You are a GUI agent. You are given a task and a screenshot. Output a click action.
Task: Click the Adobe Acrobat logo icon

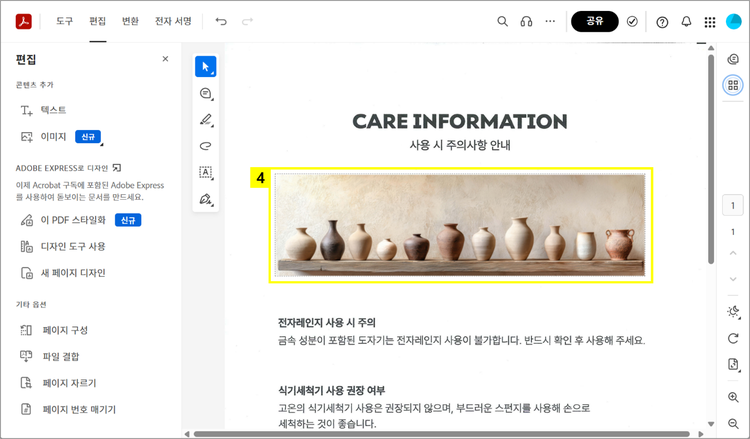23,22
